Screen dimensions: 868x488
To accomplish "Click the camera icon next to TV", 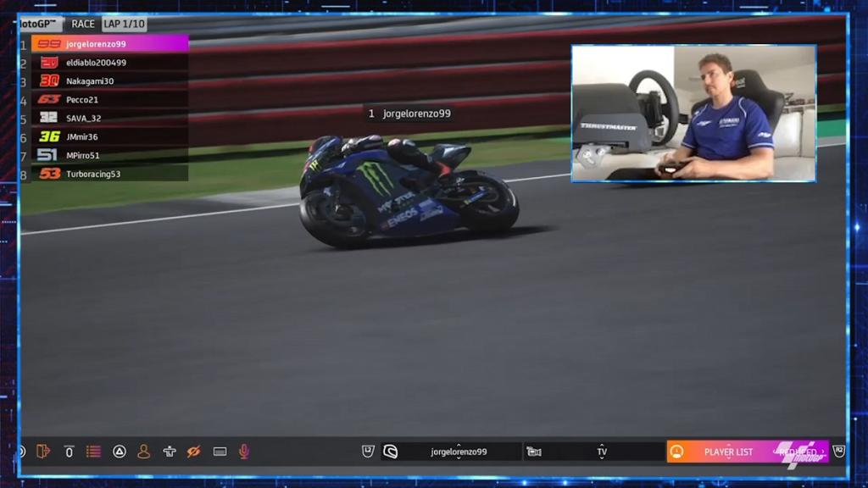I will [534, 452].
